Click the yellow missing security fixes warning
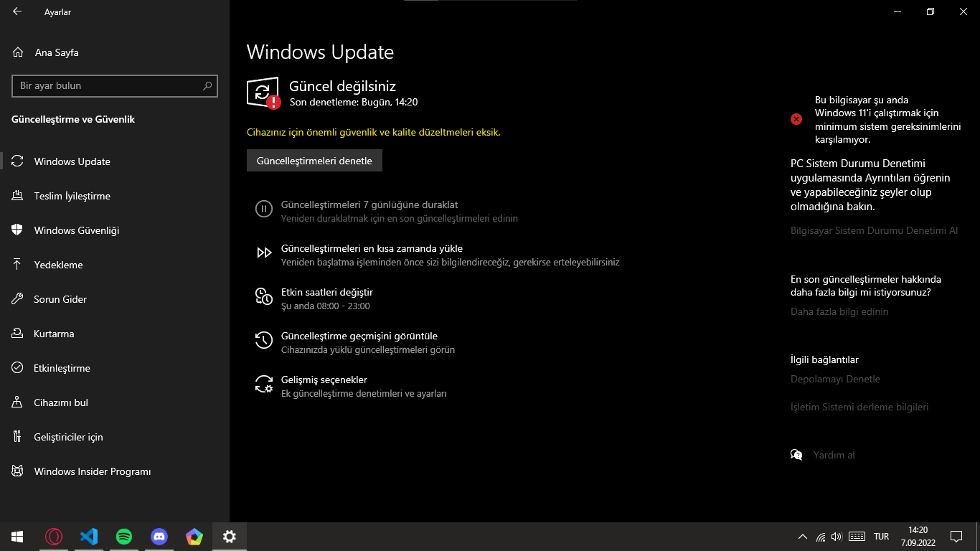Image resolution: width=980 pixels, height=551 pixels. pos(374,133)
